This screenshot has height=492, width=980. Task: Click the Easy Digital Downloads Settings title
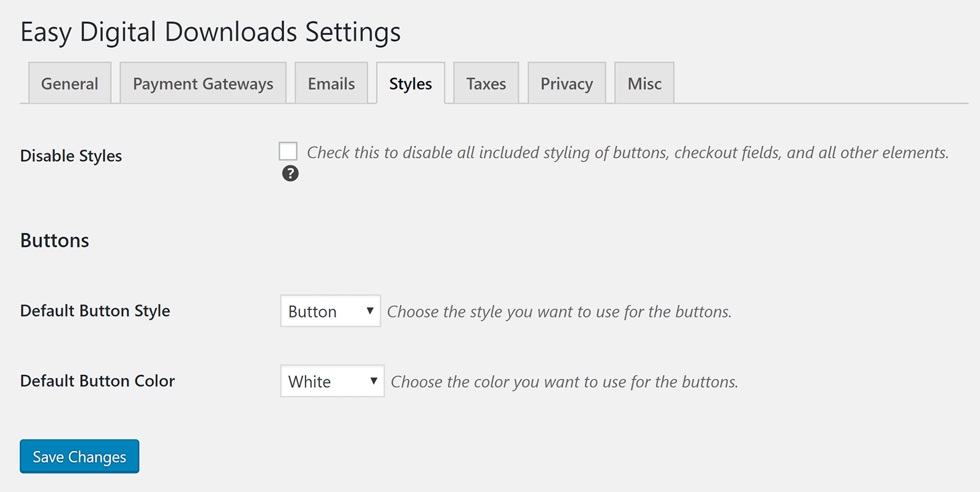(x=211, y=32)
